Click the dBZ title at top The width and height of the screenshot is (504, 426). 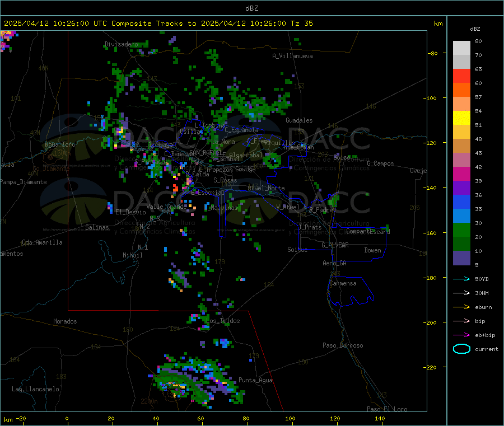251,8
